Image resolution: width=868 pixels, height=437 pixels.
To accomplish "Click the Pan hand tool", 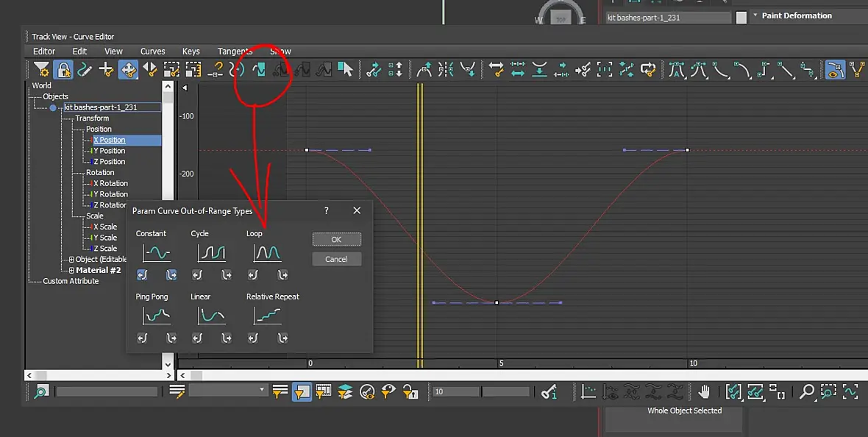I will [703, 391].
